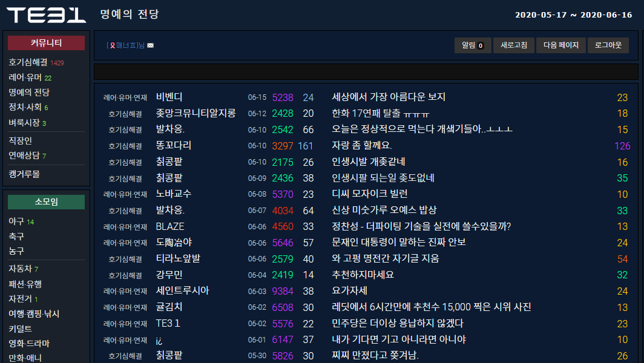644x363 pixels.
Task: Click the 커뮤니티 section header
Action: (x=47, y=43)
